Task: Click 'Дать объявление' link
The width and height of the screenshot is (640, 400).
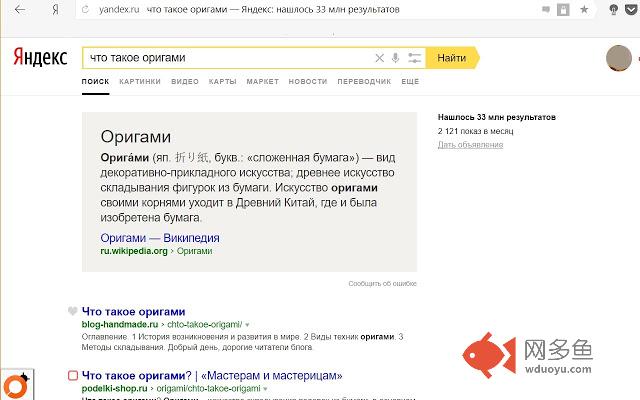Action: (470, 145)
